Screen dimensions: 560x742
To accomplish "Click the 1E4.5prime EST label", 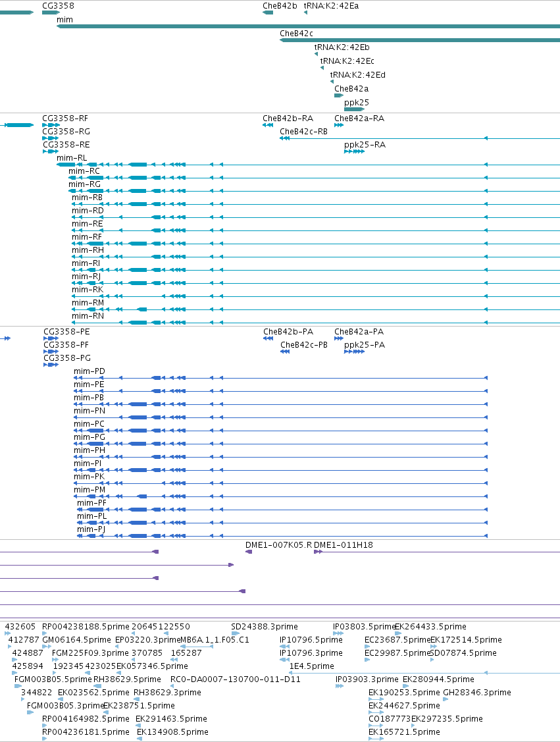I will 312,666.
